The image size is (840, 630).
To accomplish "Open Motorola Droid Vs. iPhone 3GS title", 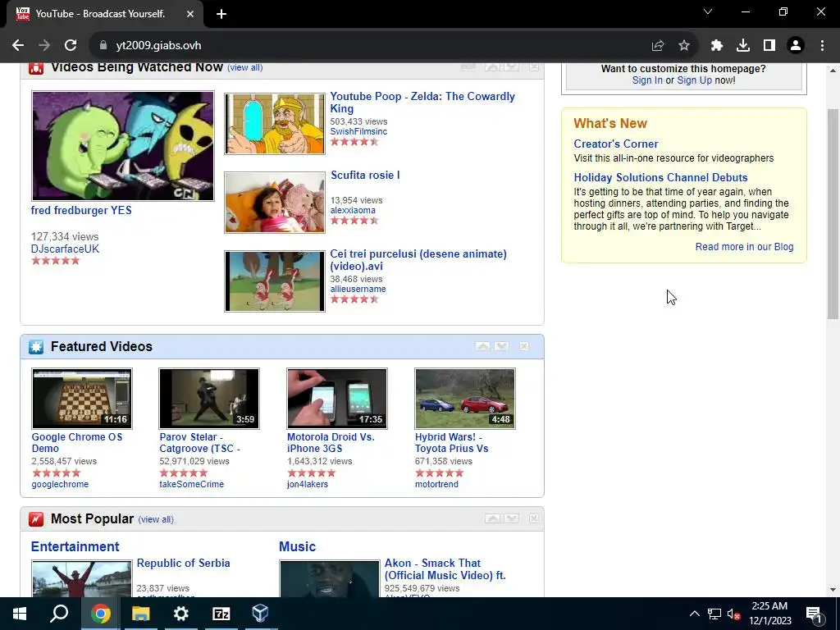I will click(x=331, y=443).
